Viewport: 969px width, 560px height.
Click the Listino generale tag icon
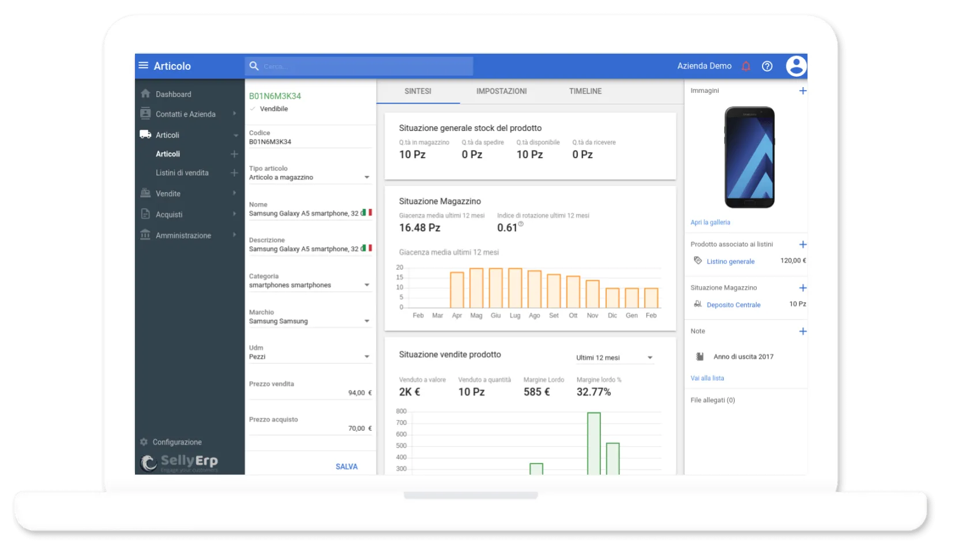tap(698, 261)
